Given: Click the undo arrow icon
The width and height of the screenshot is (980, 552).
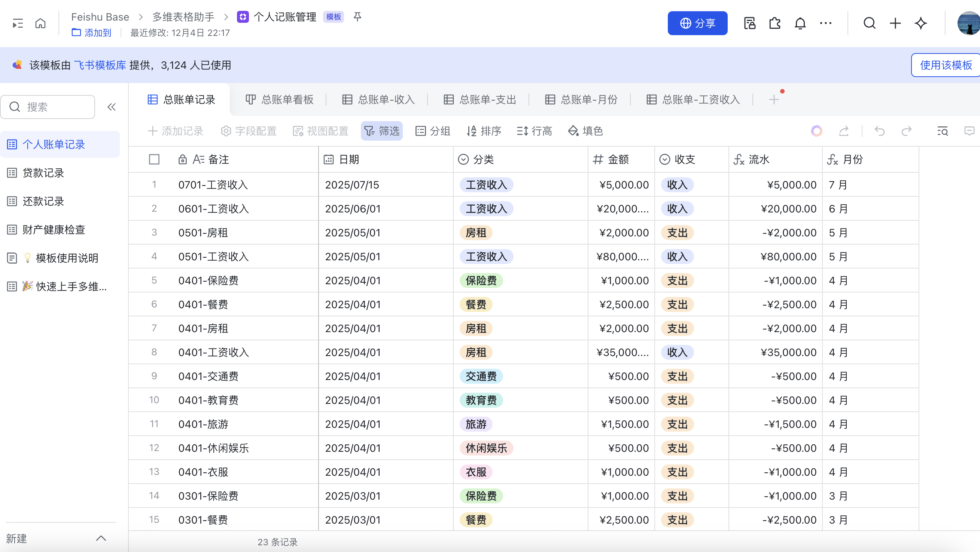Looking at the screenshot, I should pos(880,131).
